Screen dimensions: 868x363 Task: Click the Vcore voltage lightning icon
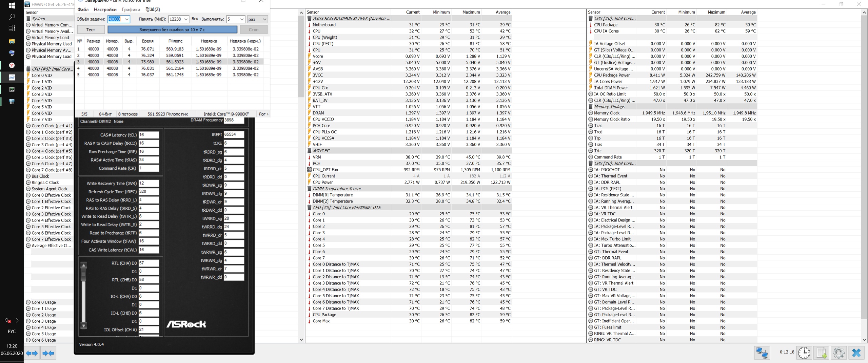click(x=309, y=56)
